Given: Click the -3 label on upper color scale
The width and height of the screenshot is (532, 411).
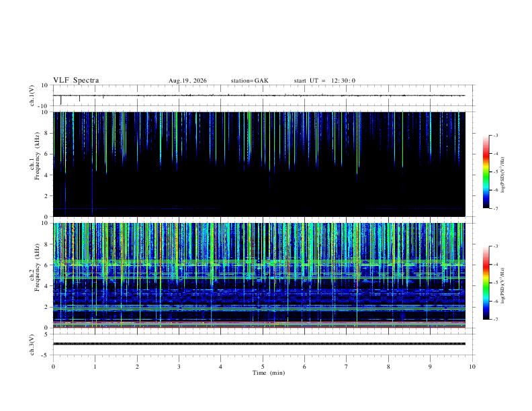Looking at the screenshot, I should point(496,135).
